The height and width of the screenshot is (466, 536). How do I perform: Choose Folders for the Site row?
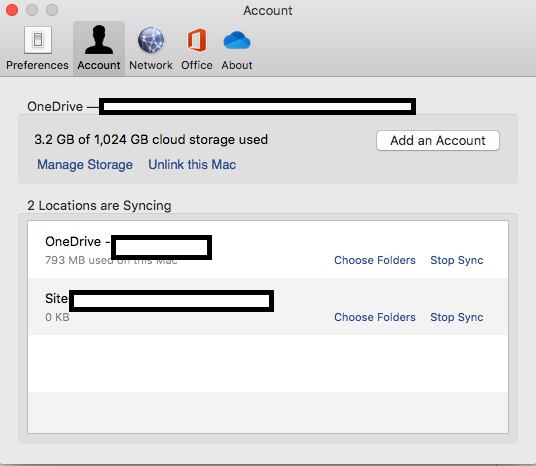(x=375, y=317)
